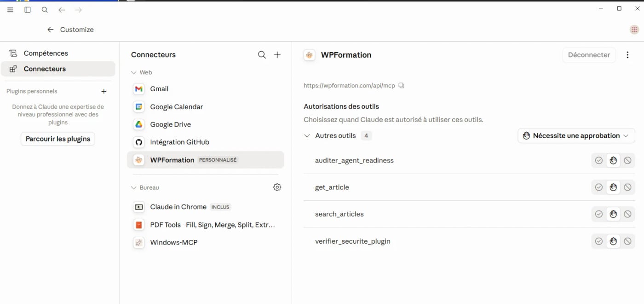The height and width of the screenshot is (304, 644).
Task: Click the Gmail connector icon
Action: [x=139, y=89]
